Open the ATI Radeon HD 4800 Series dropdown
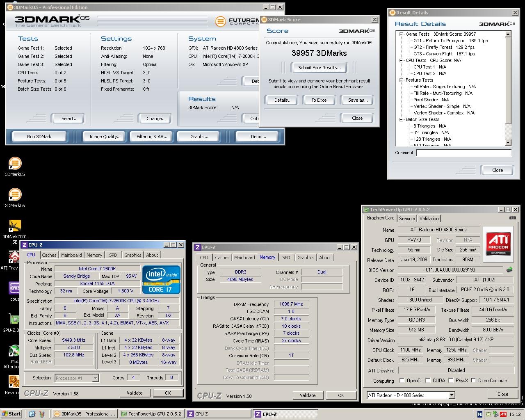The width and height of the screenshot is (525, 420). (452, 395)
